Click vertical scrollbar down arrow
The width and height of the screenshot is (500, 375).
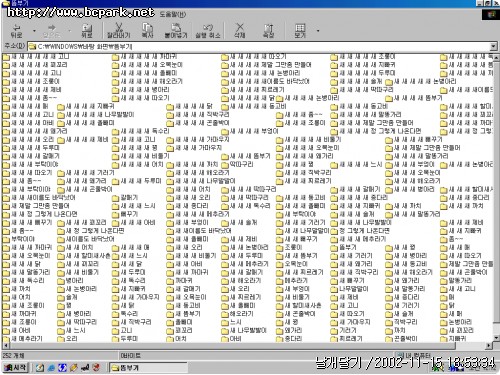click(496, 338)
